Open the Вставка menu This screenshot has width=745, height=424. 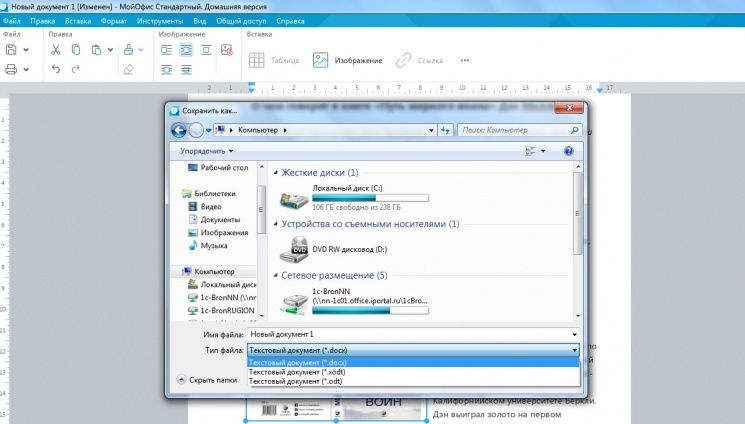[x=78, y=21]
